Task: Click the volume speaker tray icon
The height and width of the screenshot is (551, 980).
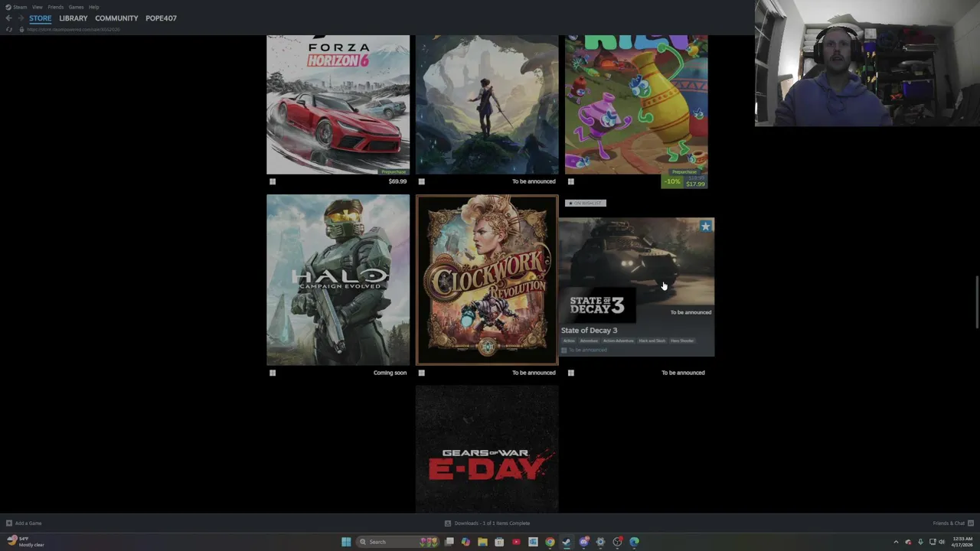Action: pyautogui.click(x=942, y=542)
